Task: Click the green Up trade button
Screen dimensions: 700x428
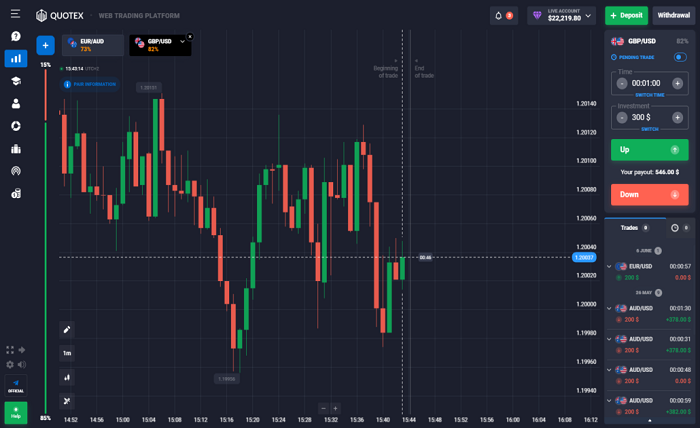Action: click(649, 149)
